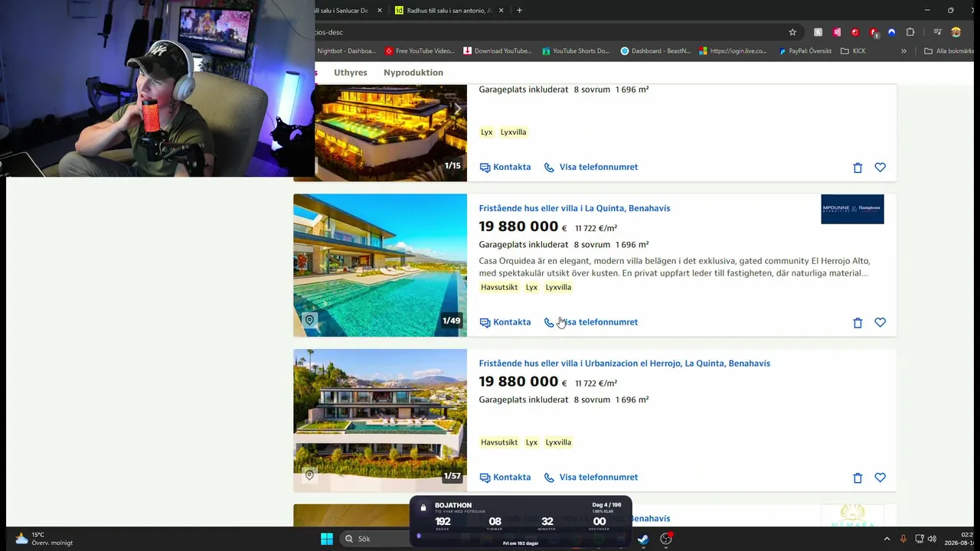Open the login.live.com bookmark

(733, 51)
